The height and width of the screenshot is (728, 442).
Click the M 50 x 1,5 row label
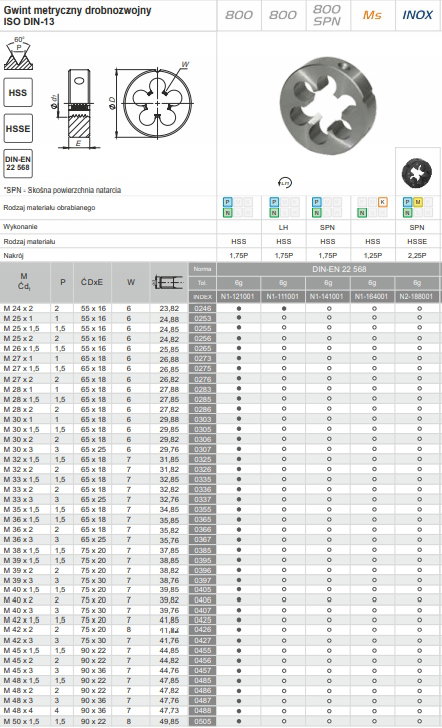click(x=21, y=722)
